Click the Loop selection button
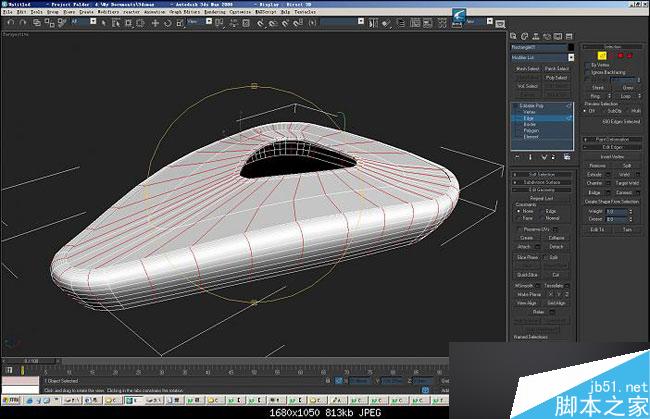The width and height of the screenshot is (650, 419). [626, 96]
